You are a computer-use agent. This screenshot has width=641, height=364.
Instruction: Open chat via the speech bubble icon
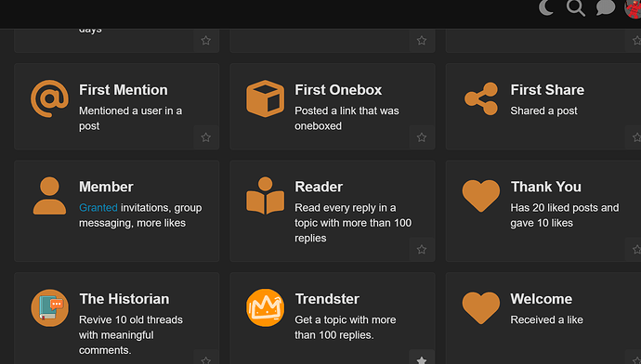[x=606, y=7]
